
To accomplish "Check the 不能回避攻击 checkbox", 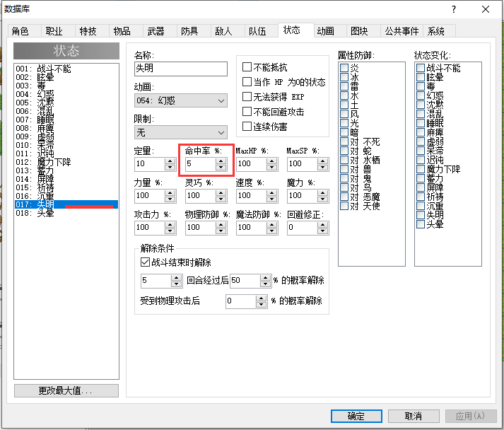I will pyautogui.click(x=247, y=111).
